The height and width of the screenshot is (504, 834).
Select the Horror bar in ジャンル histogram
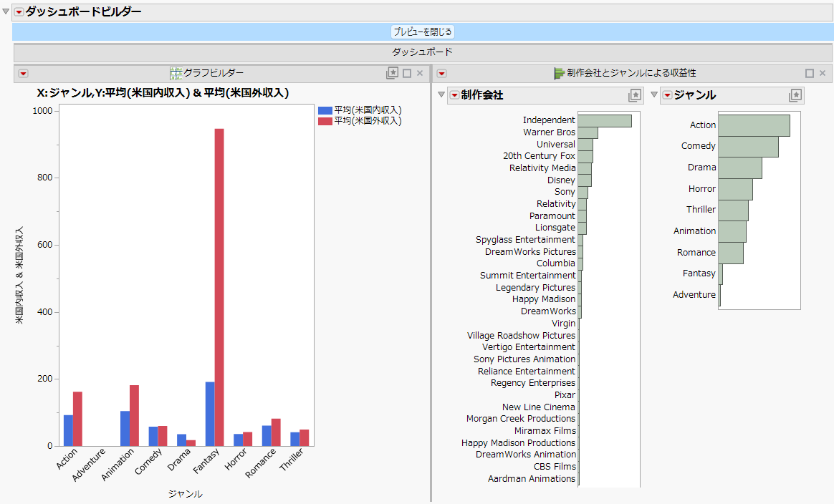coord(735,189)
